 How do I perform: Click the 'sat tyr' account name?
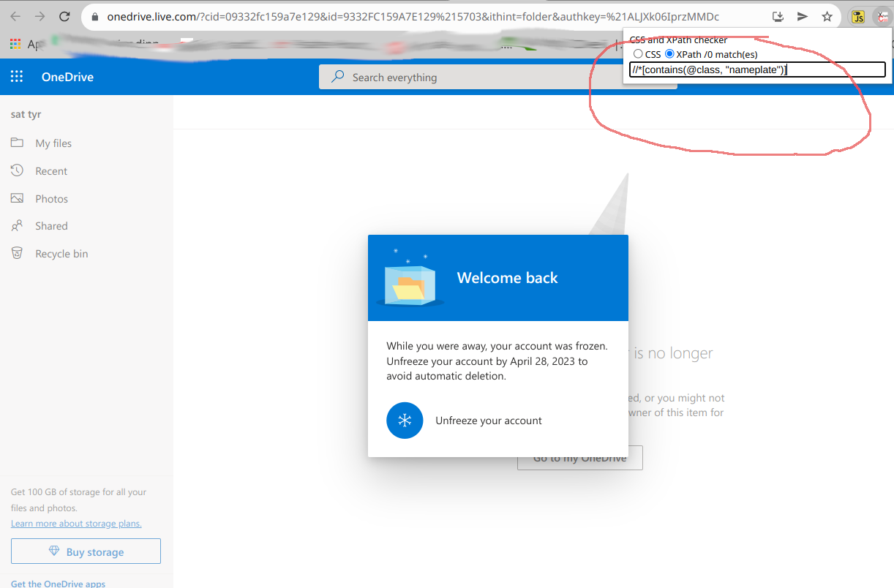click(26, 114)
